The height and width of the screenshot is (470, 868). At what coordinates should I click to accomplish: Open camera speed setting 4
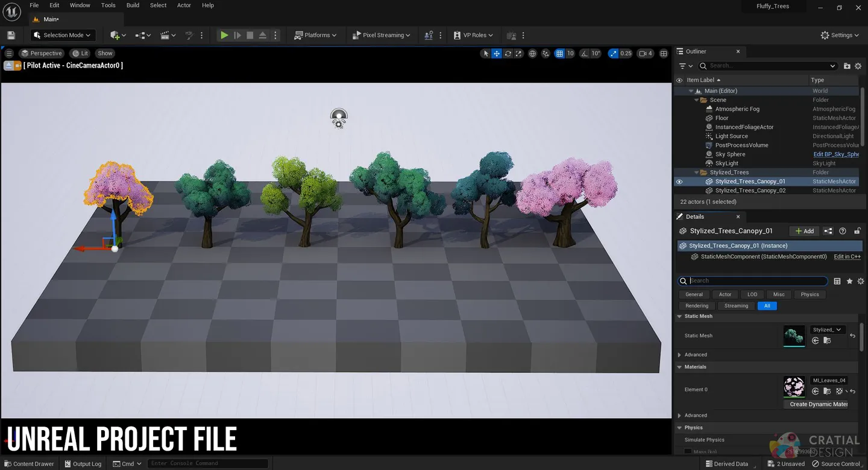[646, 53]
